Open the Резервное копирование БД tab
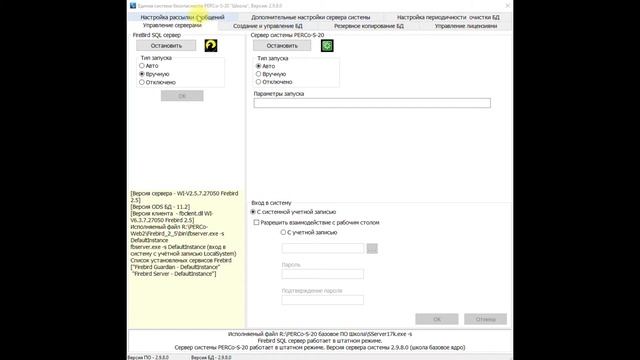Viewport: 640px width, 360px height. click(x=369, y=26)
